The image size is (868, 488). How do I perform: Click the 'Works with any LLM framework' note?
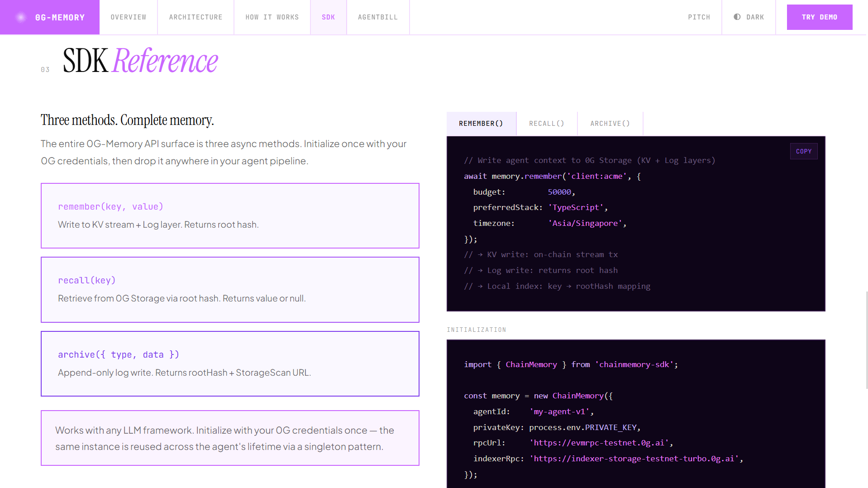click(230, 438)
